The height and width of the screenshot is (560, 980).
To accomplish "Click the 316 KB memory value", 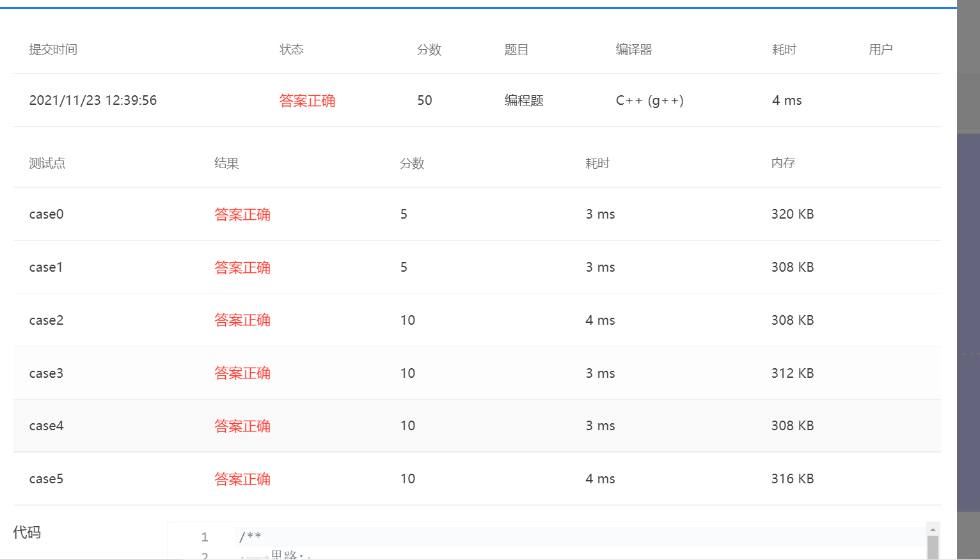I will click(x=793, y=479).
